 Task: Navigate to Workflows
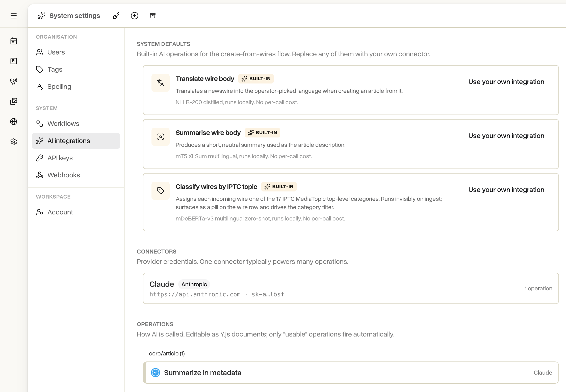click(76, 124)
